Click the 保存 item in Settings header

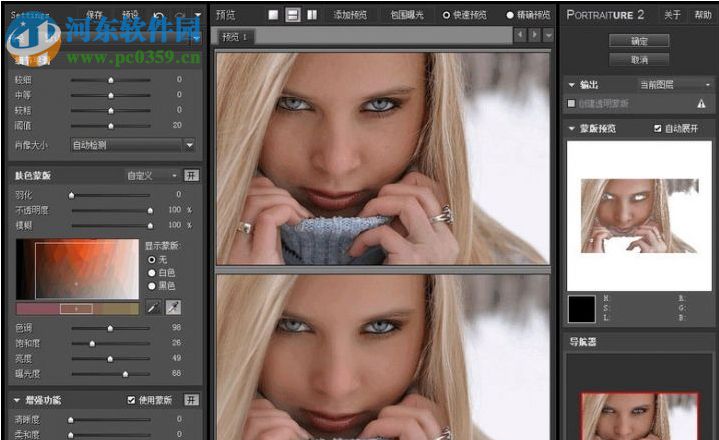94,15
